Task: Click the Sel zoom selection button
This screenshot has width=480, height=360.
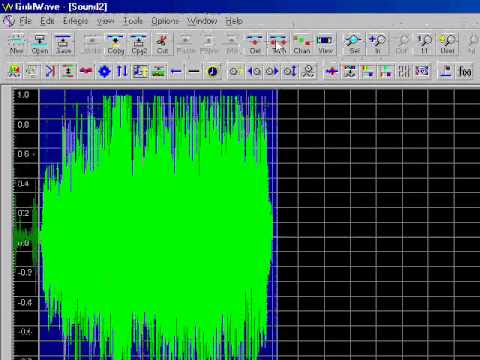Action: (x=354, y=44)
